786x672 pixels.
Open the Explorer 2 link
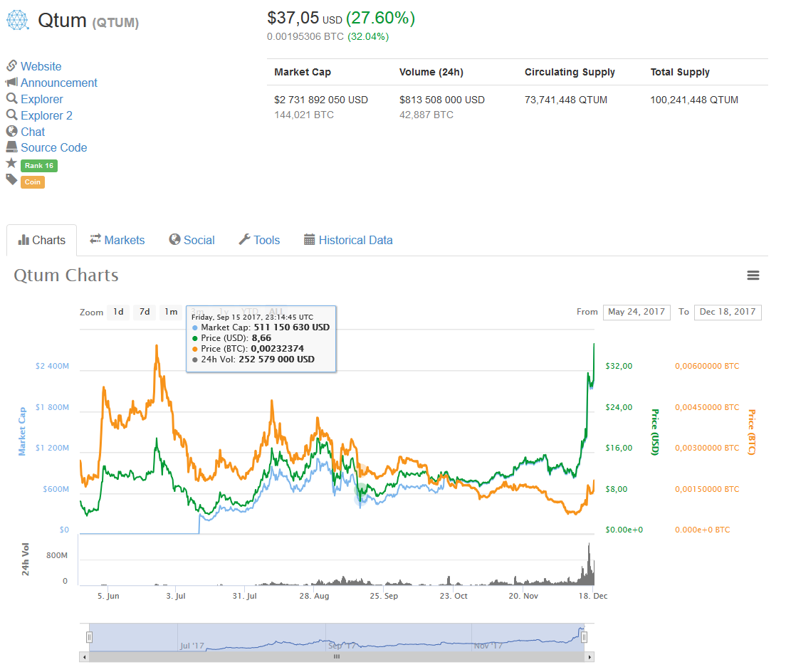click(46, 115)
